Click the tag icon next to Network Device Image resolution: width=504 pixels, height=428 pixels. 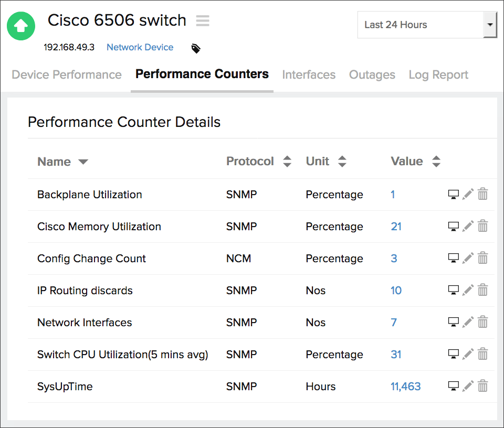coord(196,48)
